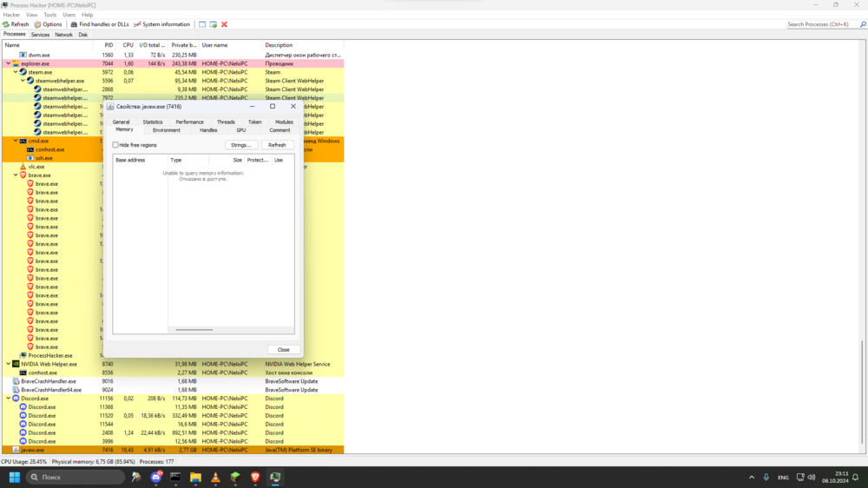Click the ENG language indicator

[x=783, y=478]
